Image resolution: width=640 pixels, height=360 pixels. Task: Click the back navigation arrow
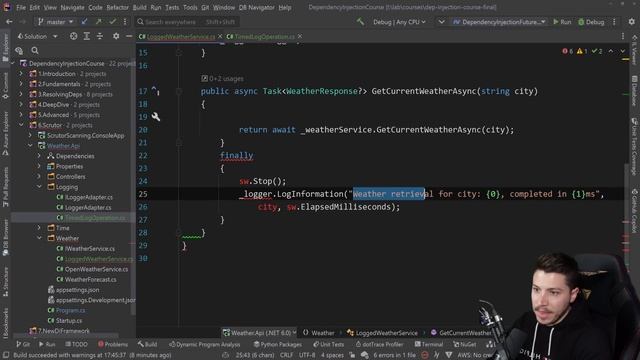point(9,22)
